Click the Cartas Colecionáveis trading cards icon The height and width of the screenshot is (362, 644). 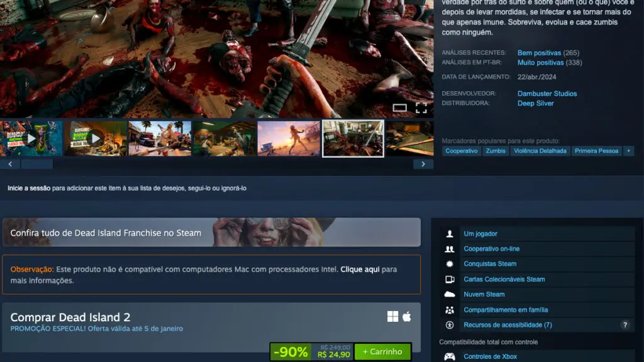[450, 279]
